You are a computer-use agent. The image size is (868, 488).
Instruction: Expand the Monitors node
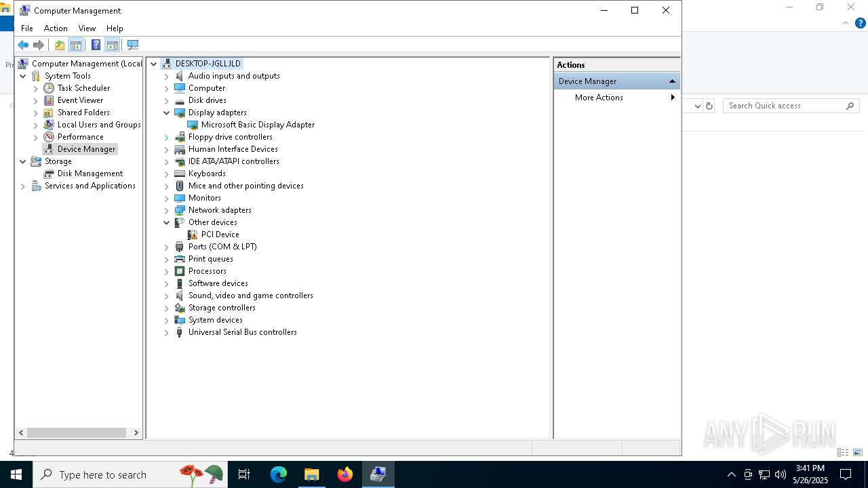pyautogui.click(x=167, y=198)
